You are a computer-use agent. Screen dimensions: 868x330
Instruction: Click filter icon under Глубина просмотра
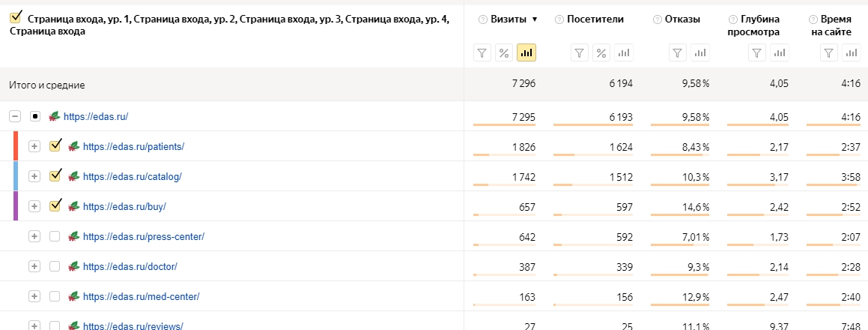point(757,53)
